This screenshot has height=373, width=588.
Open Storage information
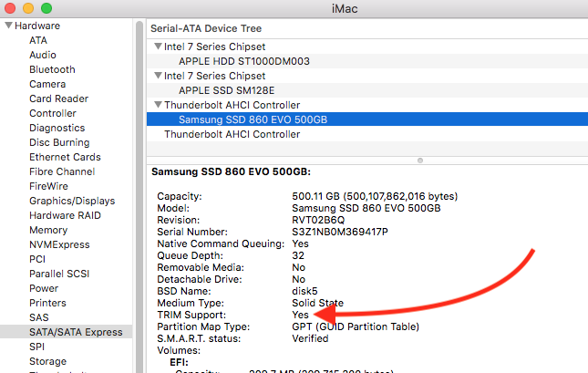[48, 362]
